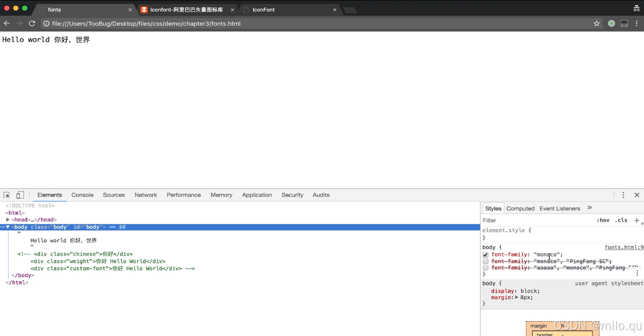Collapse the body element node
644x336 pixels.
coord(8,227)
